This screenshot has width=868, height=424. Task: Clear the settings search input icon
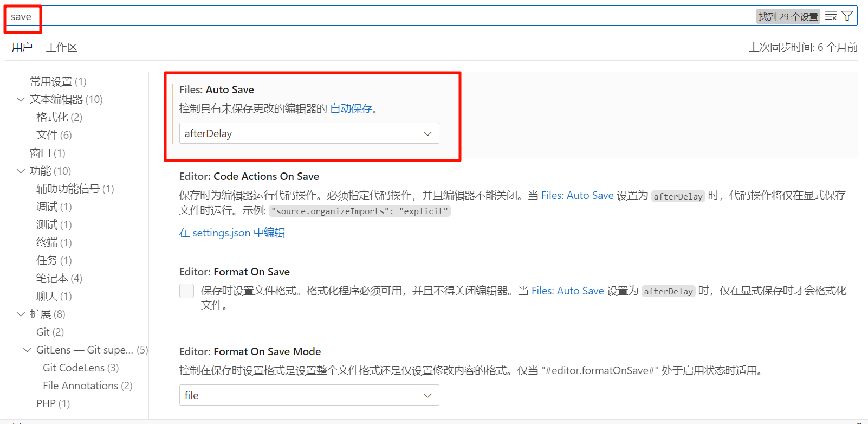point(831,16)
